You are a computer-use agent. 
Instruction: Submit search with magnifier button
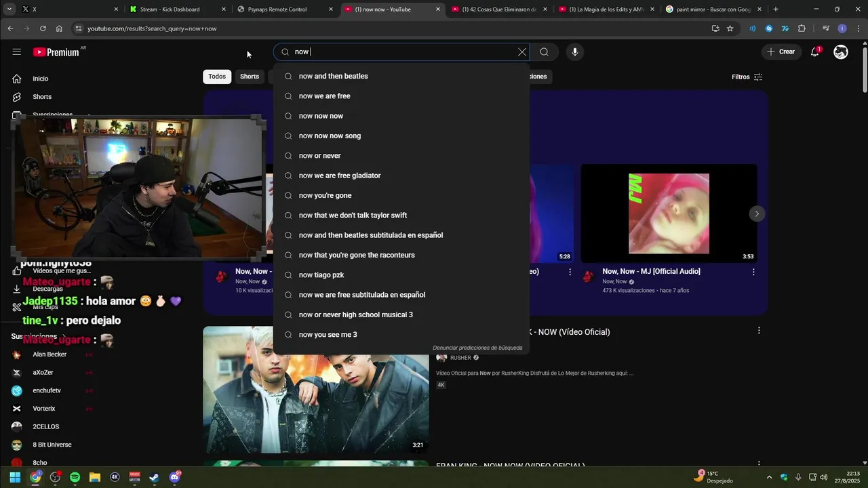[544, 52]
